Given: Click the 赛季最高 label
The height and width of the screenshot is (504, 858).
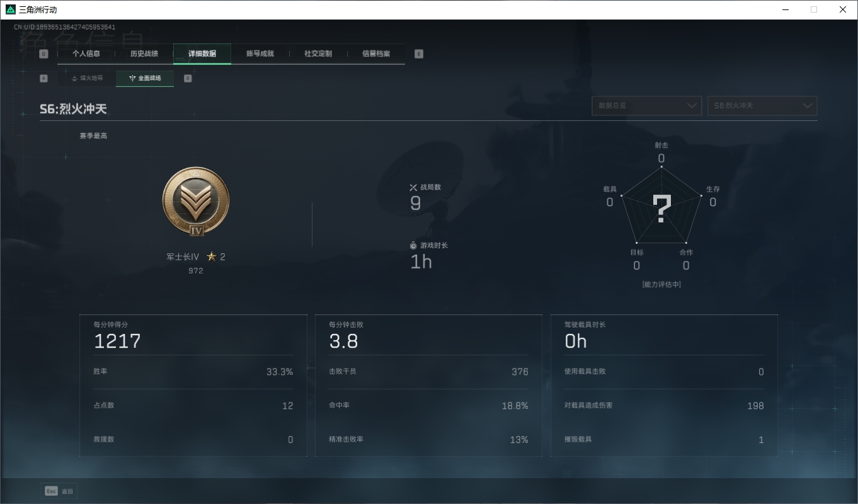Looking at the screenshot, I should pyautogui.click(x=93, y=135).
